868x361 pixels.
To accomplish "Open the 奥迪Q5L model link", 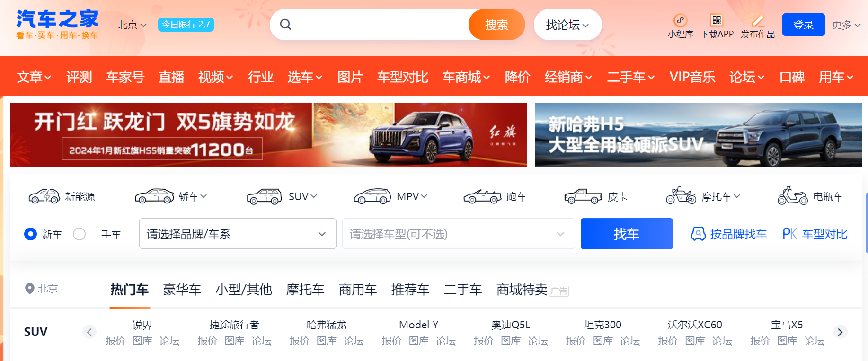I will [x=511, y=325].
